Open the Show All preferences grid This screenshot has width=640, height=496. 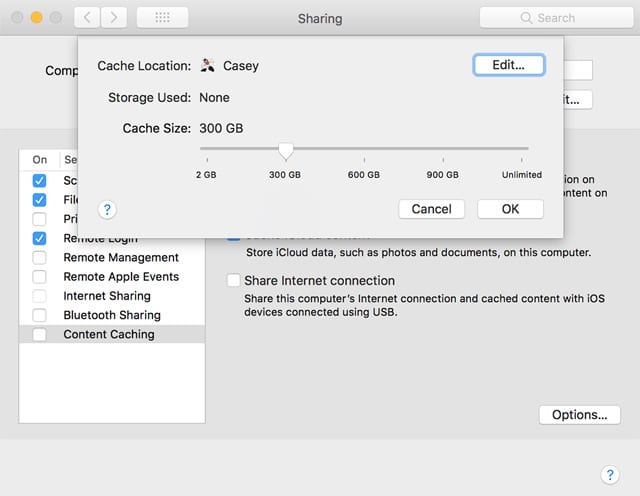pos(161,17)
